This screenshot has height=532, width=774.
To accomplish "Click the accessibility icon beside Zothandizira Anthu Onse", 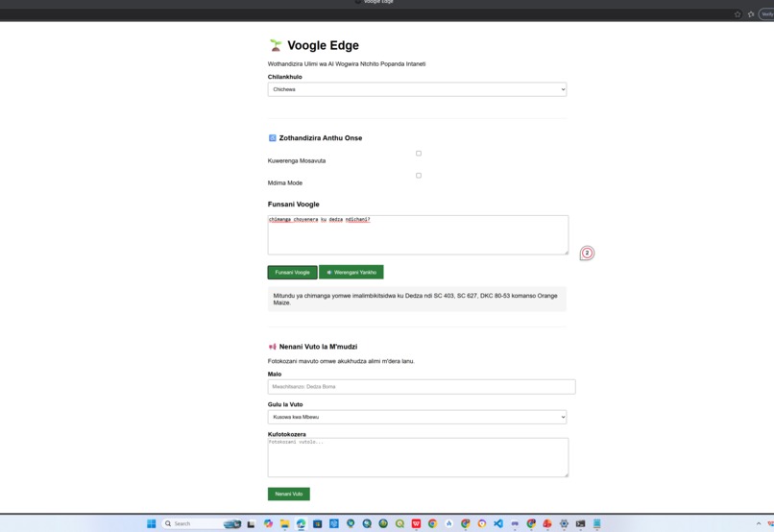I will coord(272,137).
